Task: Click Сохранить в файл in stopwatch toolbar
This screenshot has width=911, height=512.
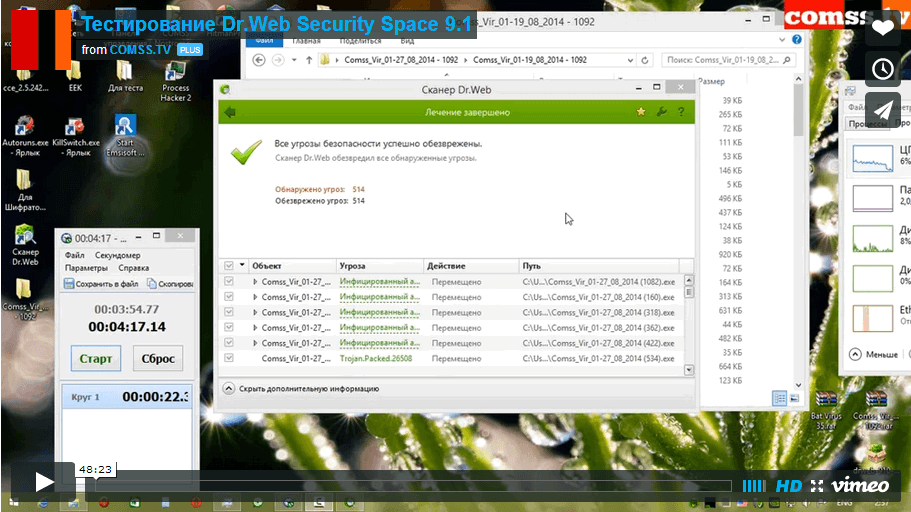Action: (102, 284)
